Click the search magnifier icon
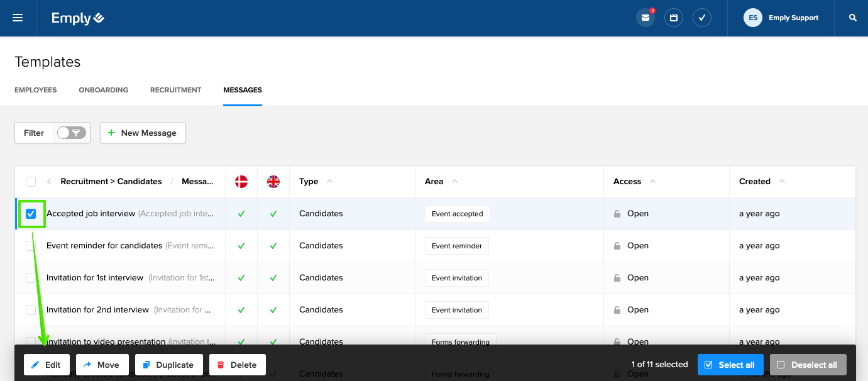 click(x=852, y=18)
